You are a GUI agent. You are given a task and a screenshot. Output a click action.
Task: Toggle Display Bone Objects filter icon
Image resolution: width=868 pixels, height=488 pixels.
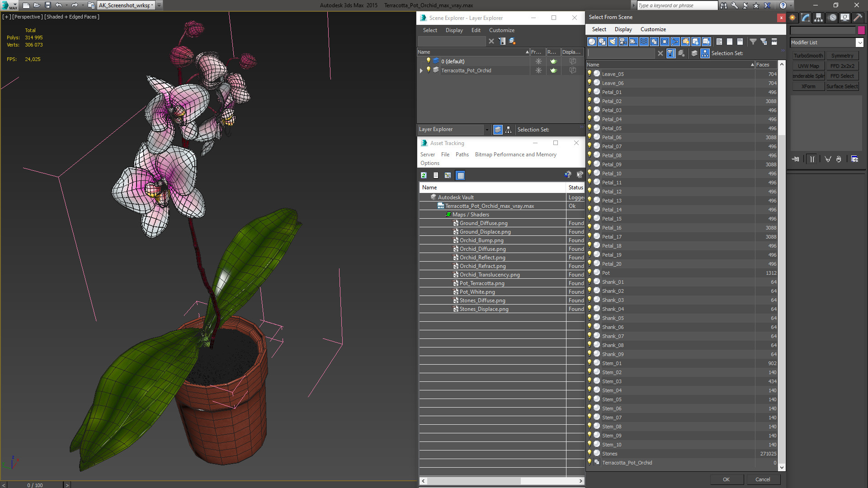pos(675,42)
